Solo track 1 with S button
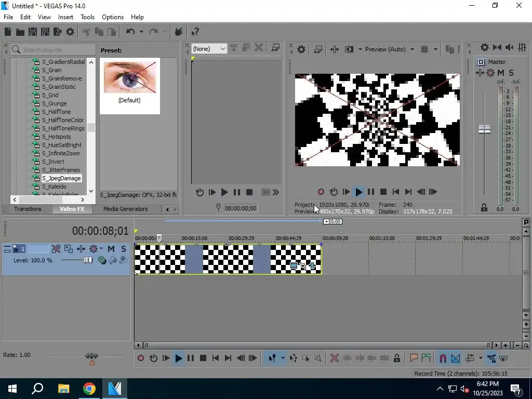Screen dimensions: 532x399 point(124,249)
